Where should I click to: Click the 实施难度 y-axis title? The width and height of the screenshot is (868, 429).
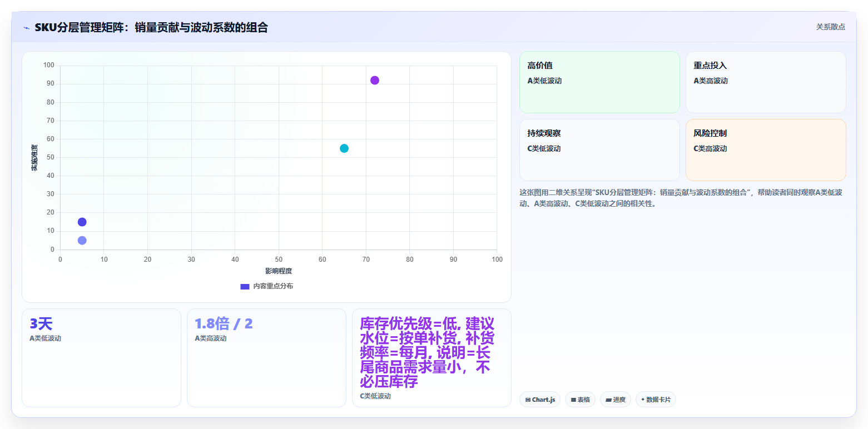[x=34, y=157]
